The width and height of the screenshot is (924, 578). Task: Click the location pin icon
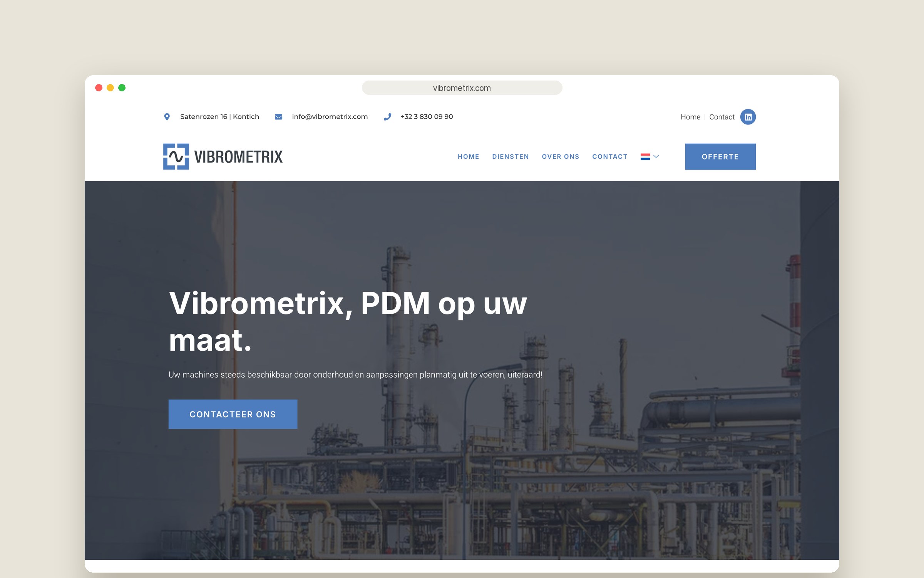pos(167,117)
